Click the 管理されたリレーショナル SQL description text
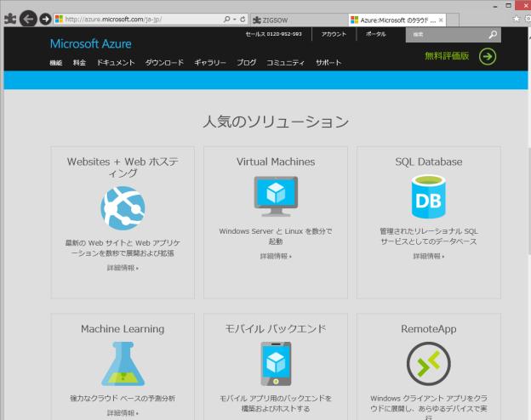531x420 pixels. click(428, 236)
